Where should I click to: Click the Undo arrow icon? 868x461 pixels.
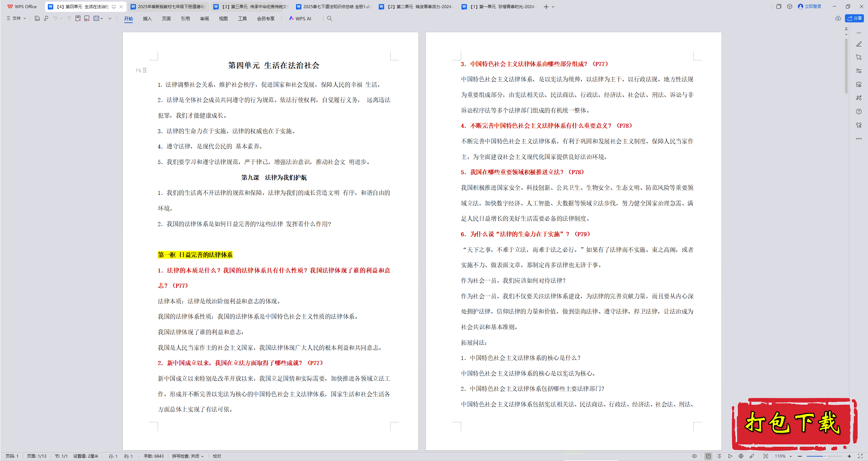click(x=55, y=18)
